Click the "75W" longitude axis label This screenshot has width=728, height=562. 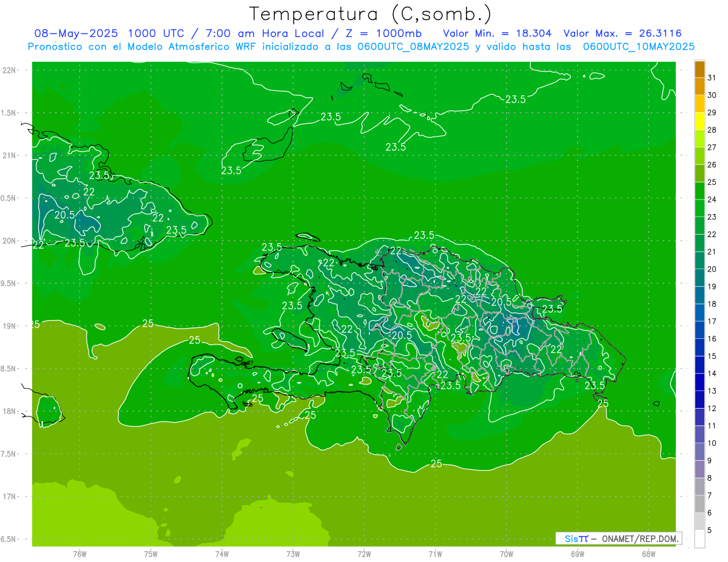[151, 554]
